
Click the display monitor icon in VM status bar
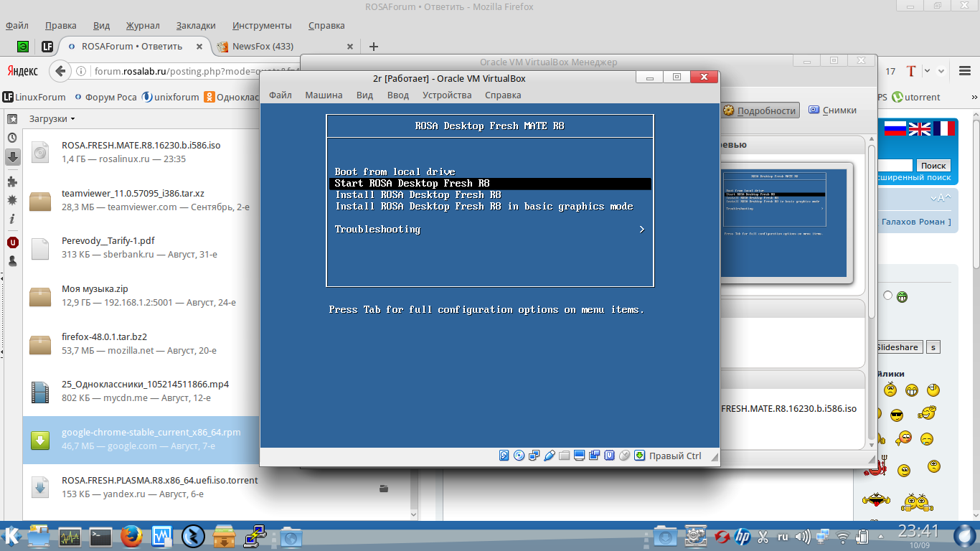tap(580, 456)
